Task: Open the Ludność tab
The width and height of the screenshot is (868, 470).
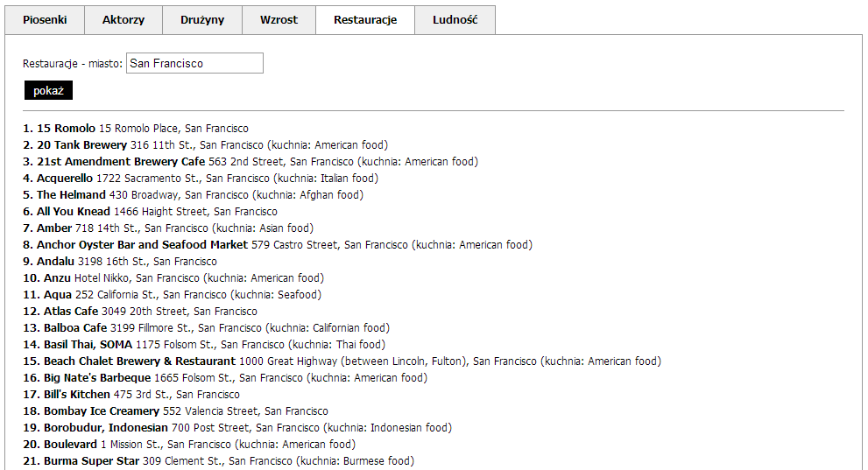Action: click(x=455, y=20)
